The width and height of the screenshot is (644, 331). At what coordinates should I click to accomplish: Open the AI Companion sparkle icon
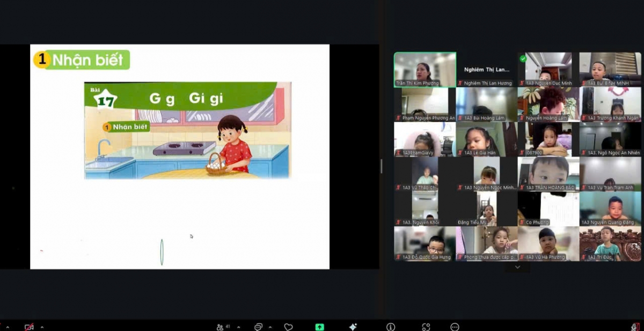click(x=353, y=327)
